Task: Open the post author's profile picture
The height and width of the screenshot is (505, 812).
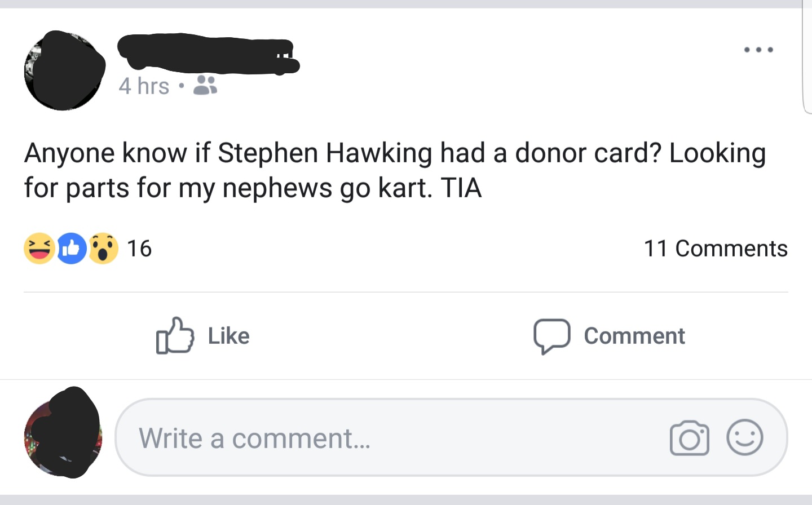Action: (x=64, y=70)
